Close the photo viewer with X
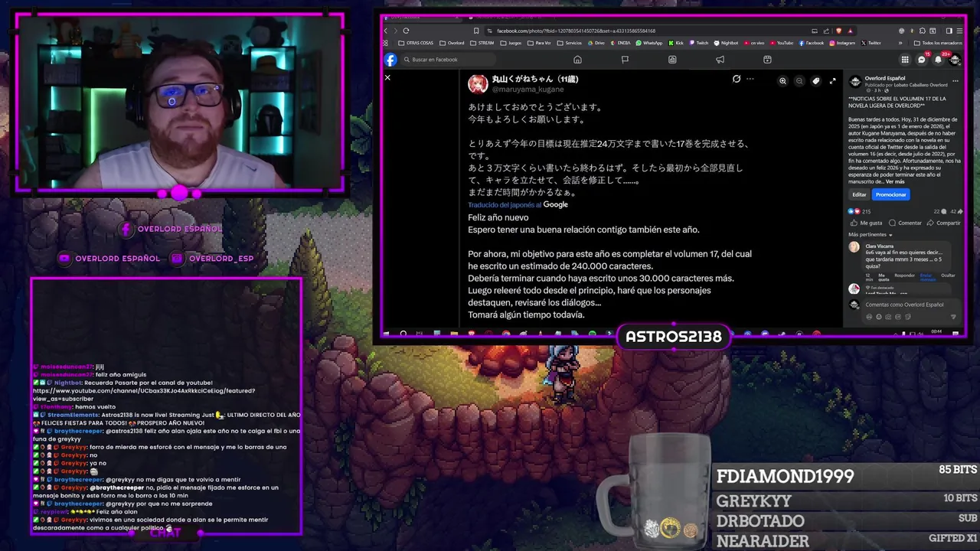 (x=387, y=77)
